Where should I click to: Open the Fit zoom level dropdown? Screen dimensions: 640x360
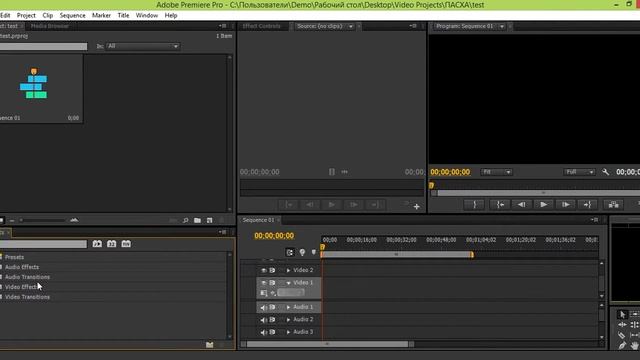pyautogui.click(x=496, y=172)
